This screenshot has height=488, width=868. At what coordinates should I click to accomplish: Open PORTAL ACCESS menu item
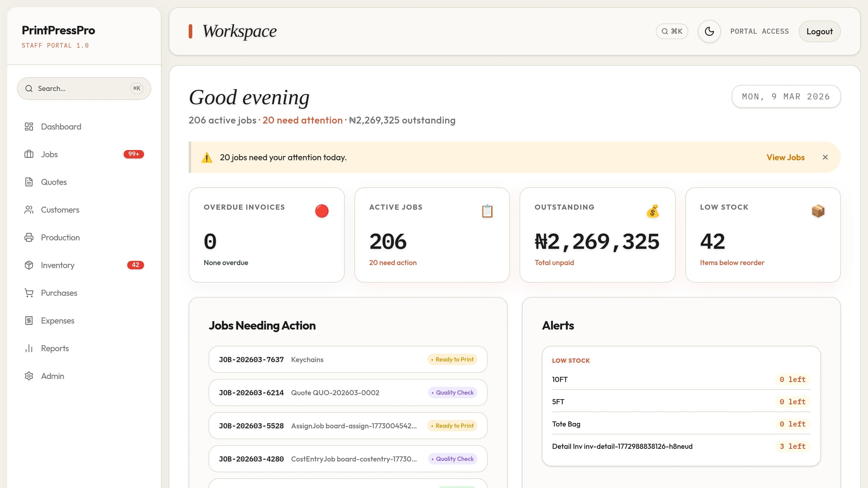pyautogui.click(x=760, y=31)
